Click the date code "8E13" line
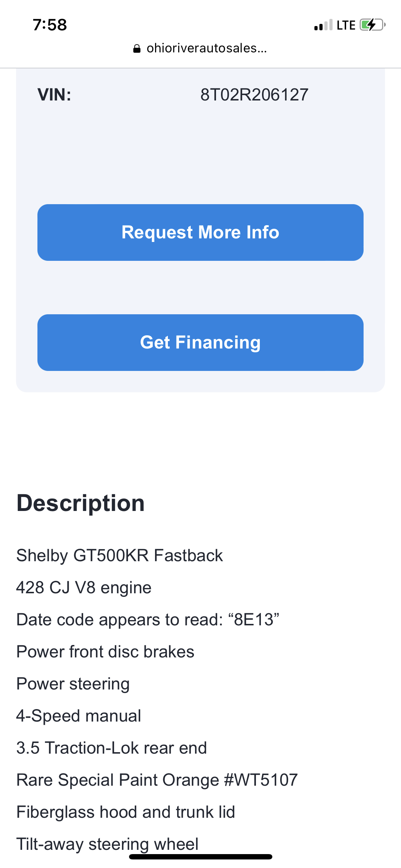This screenshot has width=401, height=868. [148, 620]
